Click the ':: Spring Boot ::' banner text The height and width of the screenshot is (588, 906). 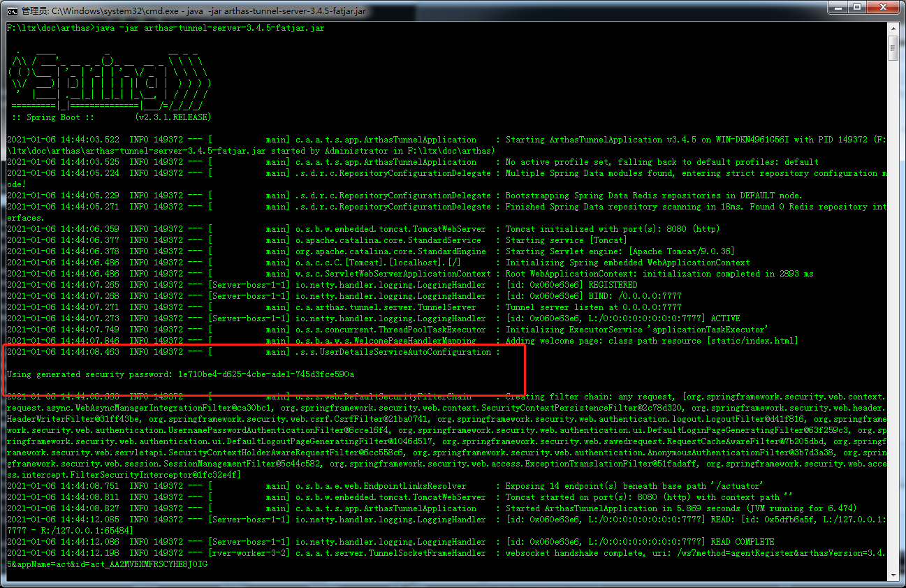[x=52, y=117]
